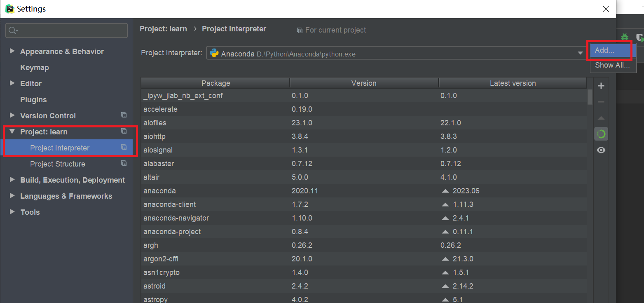
Task: Choose Show All... in the popup menu
Action: (612, 65)
